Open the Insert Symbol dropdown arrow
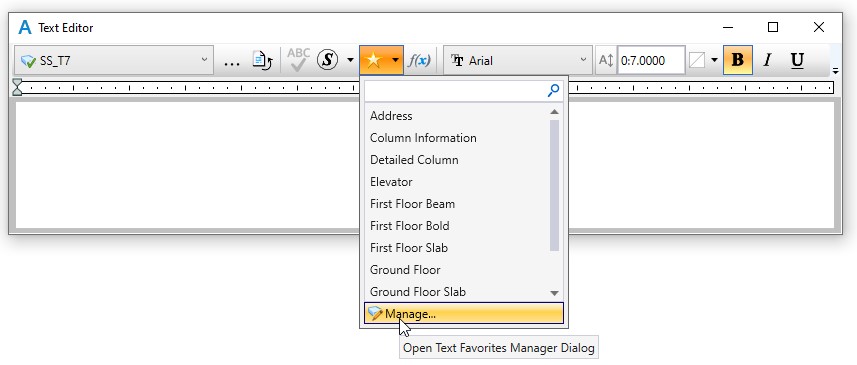 tap(350, 60)
